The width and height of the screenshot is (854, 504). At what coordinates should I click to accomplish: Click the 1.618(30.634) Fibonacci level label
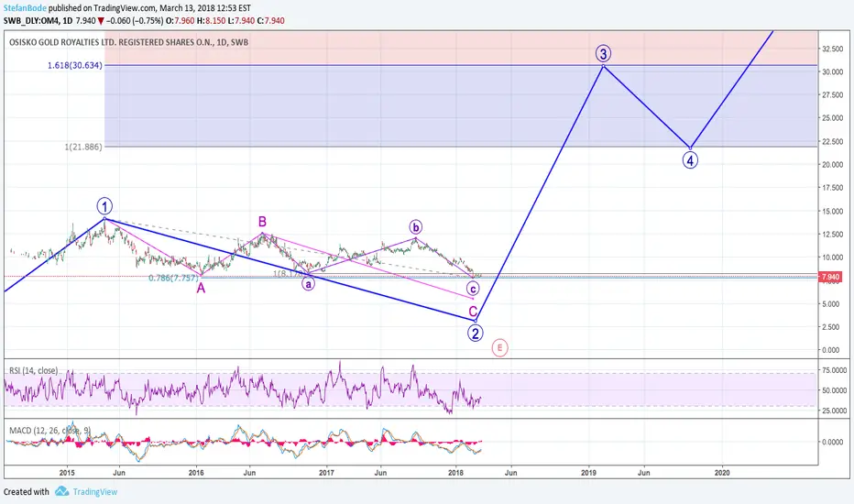[74, 65]
